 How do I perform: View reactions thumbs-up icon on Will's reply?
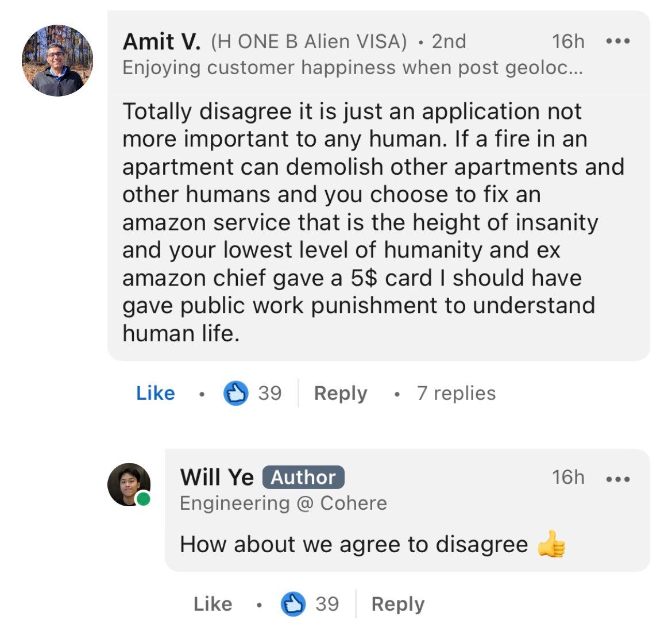point(293,604)
